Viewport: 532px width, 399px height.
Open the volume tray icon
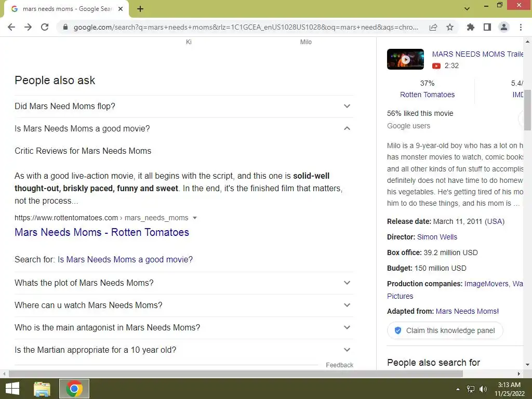483,389
